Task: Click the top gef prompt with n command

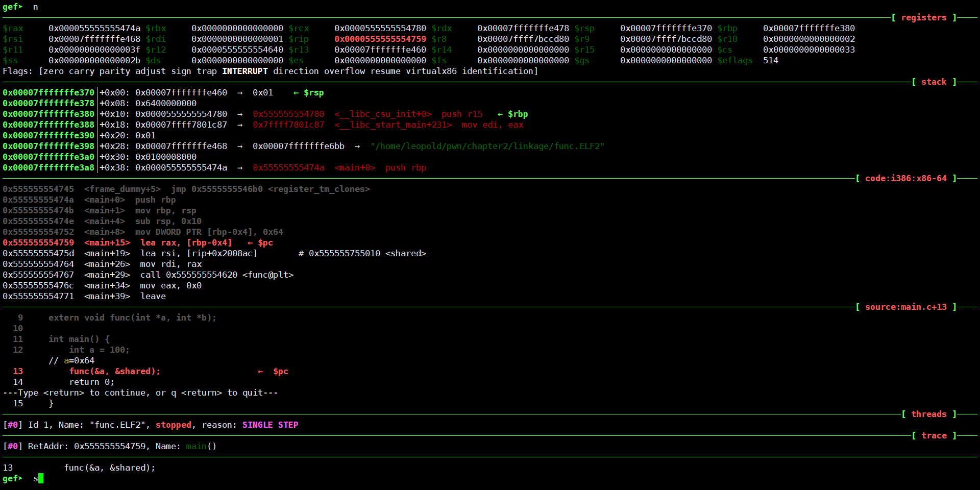Action: coord(20,7)
